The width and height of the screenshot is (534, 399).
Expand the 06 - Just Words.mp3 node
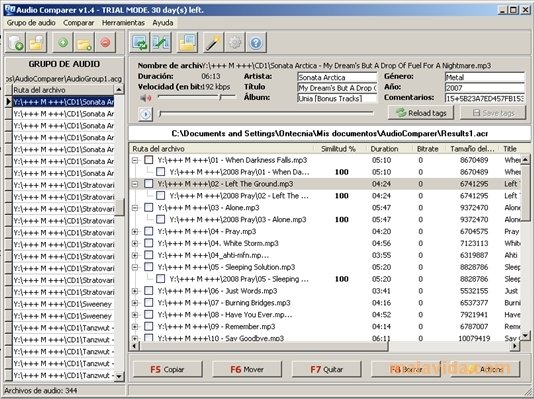click(x=135, y=291)
